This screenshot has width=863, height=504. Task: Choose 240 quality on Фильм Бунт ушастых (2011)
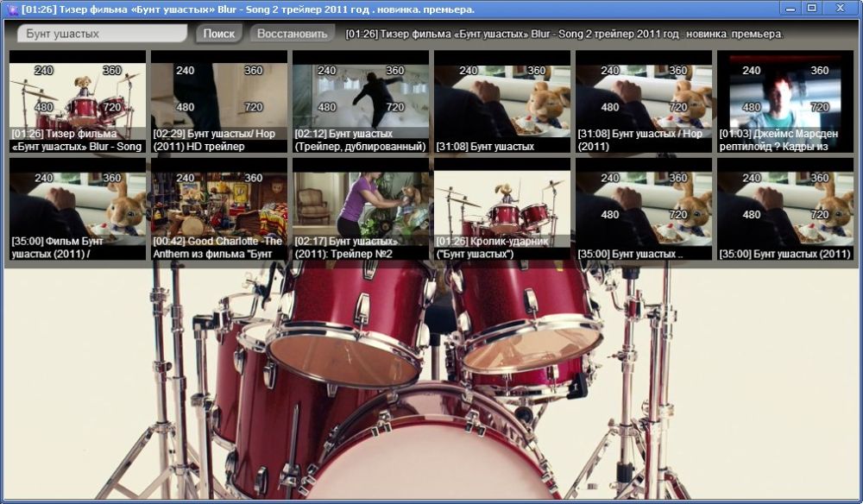44,179
